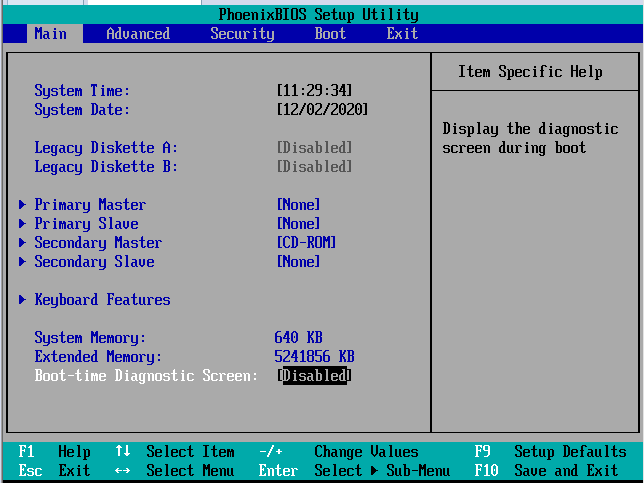Click the Primary Slave [None] value
Viewport: 644px width, 483px height.
pyautogui.click(x=299, y=223)
